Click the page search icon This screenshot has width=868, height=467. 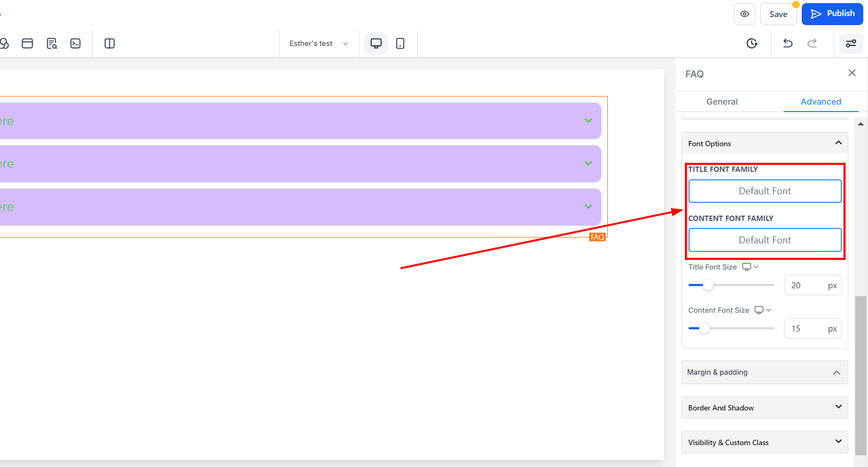tap(51, 43)
